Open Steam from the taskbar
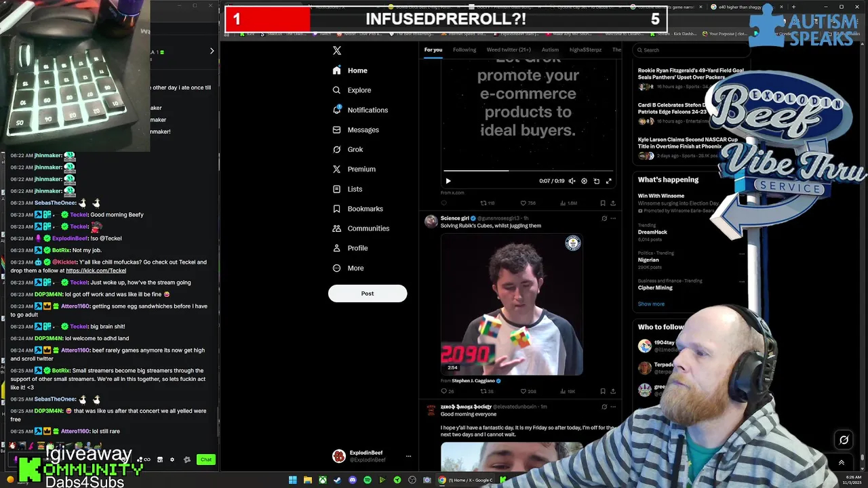 [338, 480]
